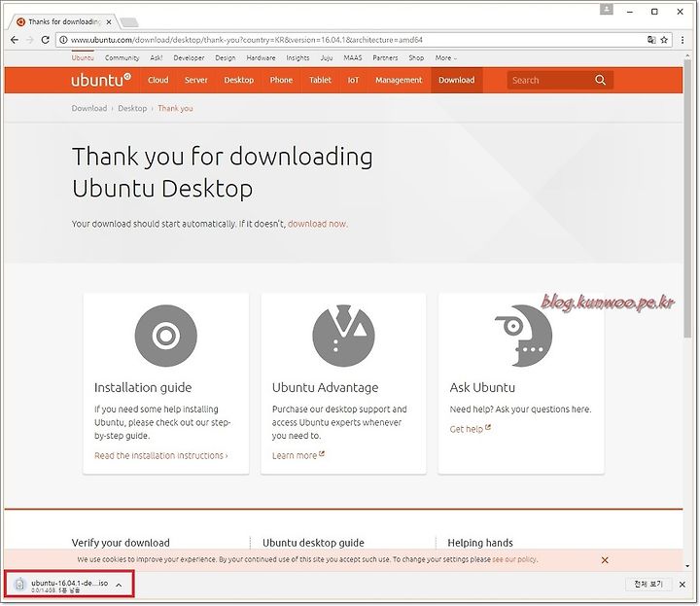700x606 pixels.
Task: Open the Management menu item
Action: click(x=399, y=80)
